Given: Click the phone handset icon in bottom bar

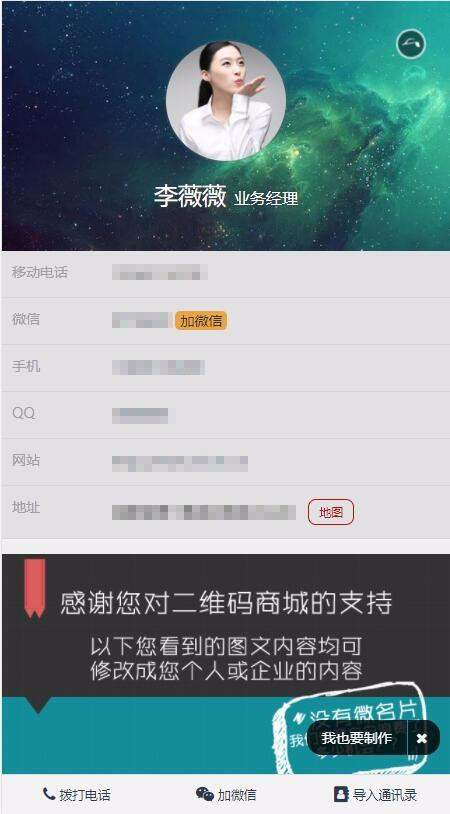Looking at the screenshot, I should pyautogui.click(x=49, y=793).
